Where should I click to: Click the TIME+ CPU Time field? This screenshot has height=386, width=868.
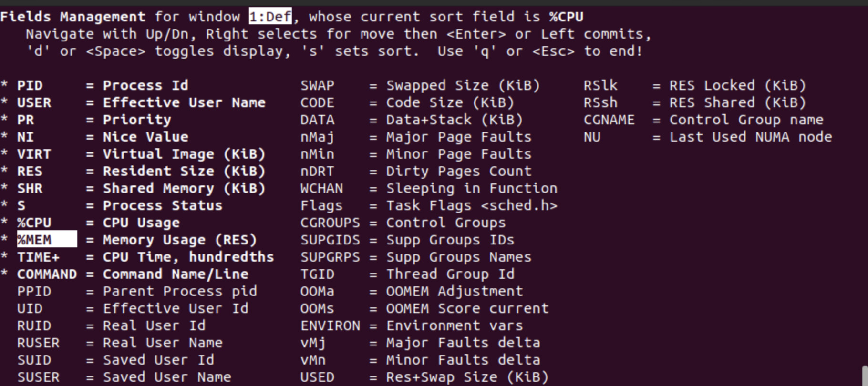(38, 257)
